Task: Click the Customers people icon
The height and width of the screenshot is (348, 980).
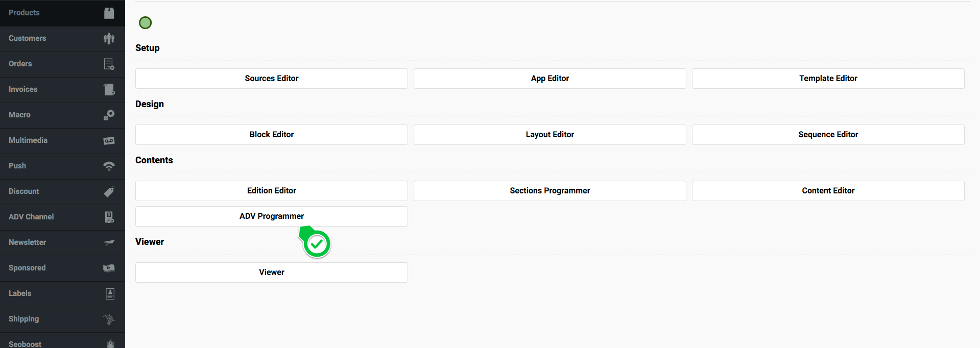Action: [x=109, y=38]
